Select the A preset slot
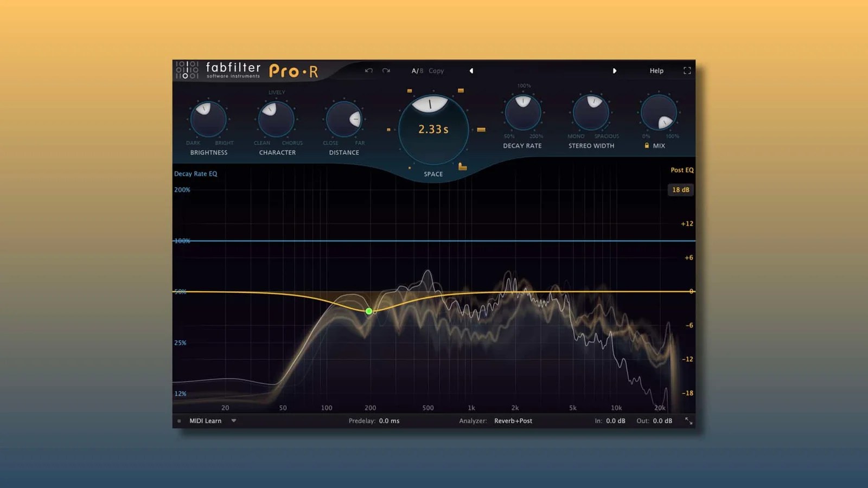 click(414, 70)
